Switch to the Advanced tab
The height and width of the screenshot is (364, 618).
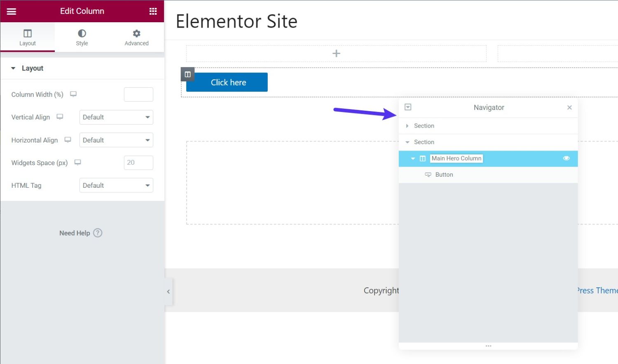point(136,37)
